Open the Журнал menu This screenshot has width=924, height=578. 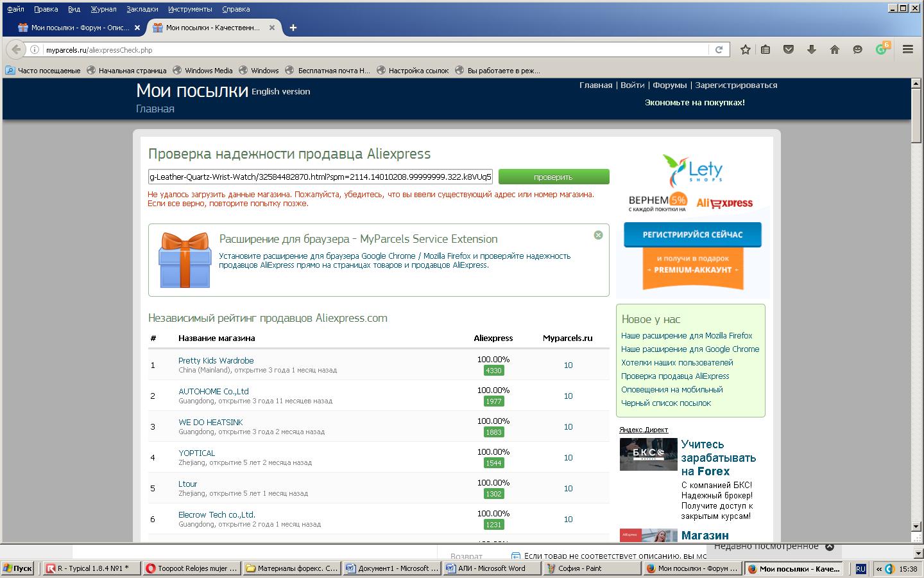(103, 9)
